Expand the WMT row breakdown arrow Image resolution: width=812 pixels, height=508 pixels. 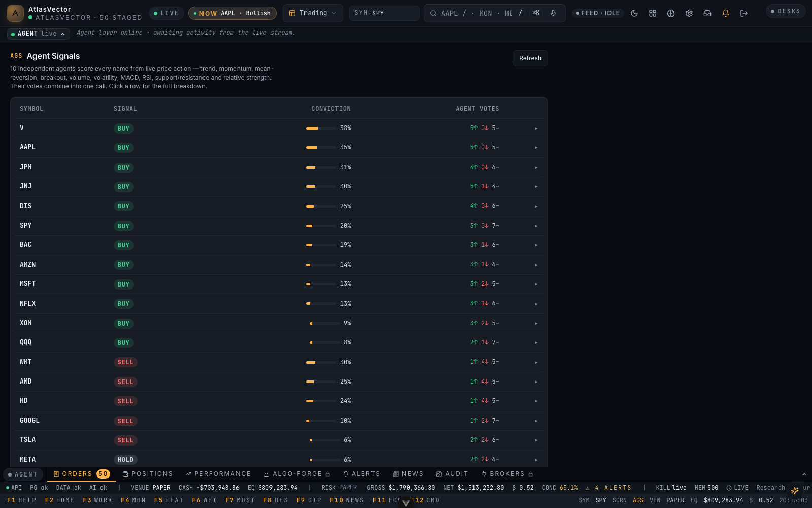[536, 363]
